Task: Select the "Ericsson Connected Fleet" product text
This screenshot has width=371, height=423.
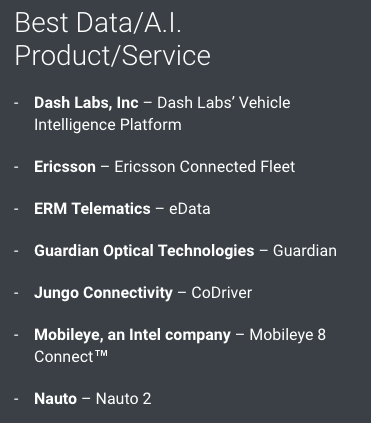Action: tap(205, 167)
